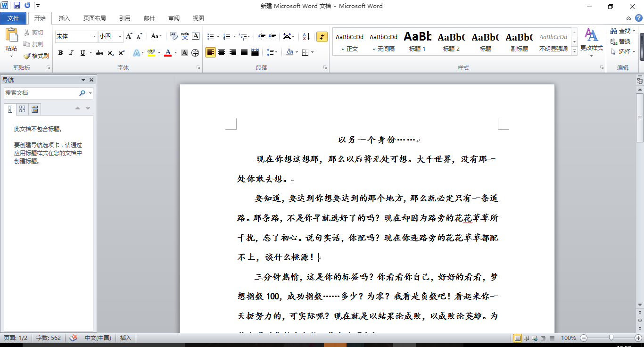This screenshot has width=644, height=347.
Task: Toggle Italic formatting
Action: click(72, 53)
